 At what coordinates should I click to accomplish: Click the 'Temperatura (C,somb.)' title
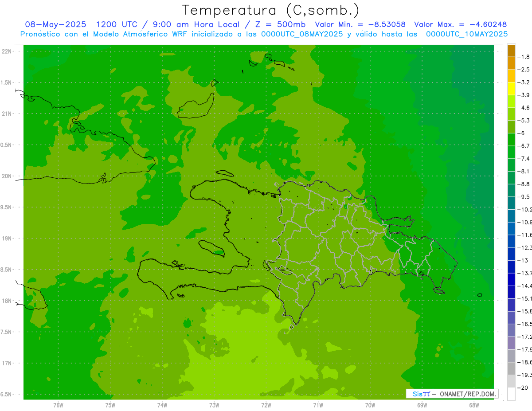pyautogui.click(x=271, y=10)
